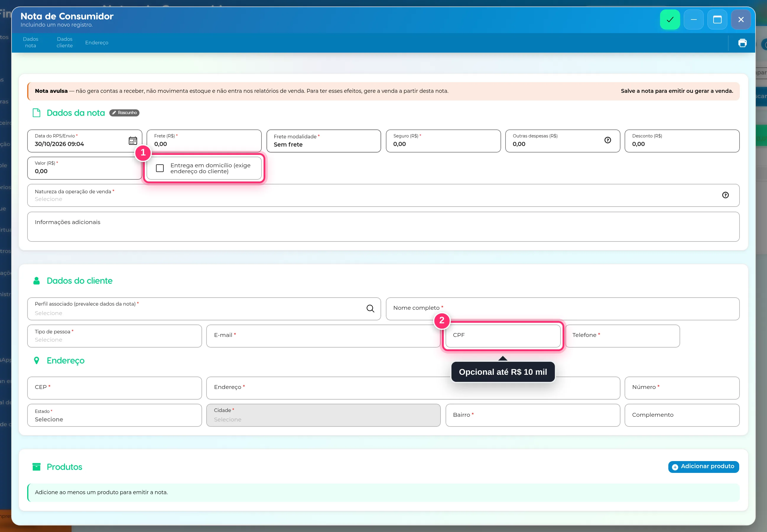This screenshot has height=532, width=767.
Task: Open the calendar picker for Data do RPS/Envio
Action: point(133,141)
